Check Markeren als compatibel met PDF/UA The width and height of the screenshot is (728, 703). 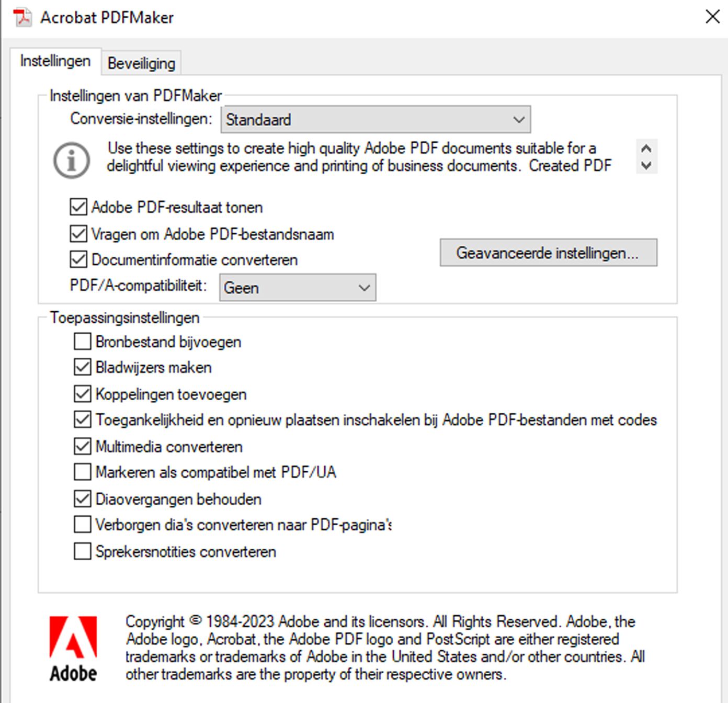point(83,472)
